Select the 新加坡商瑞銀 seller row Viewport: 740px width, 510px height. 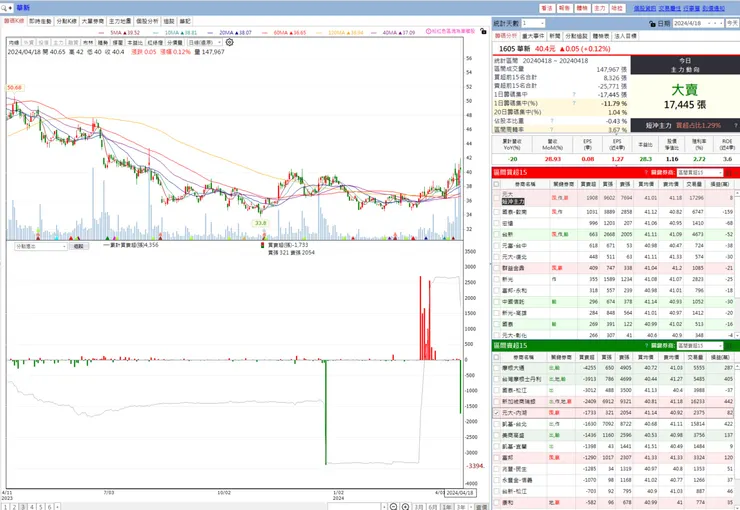[613, 401]
